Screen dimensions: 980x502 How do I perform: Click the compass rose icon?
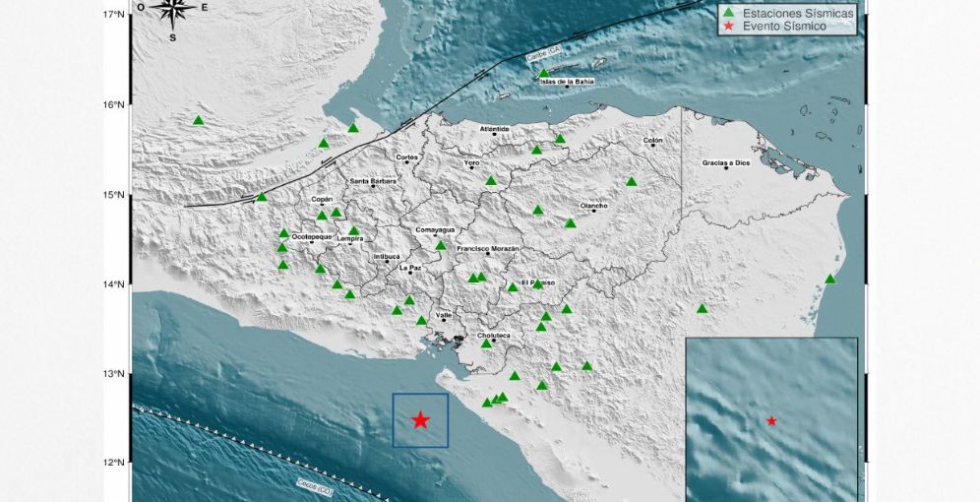[173, 12]
